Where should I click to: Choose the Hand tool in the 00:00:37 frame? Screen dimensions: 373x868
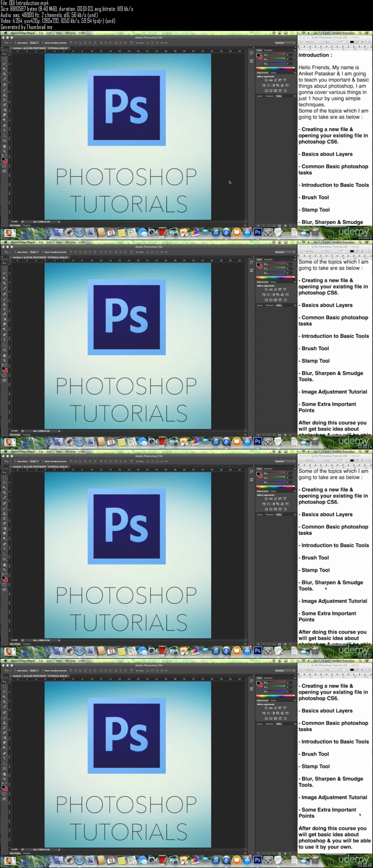click(x=4, y=564)
